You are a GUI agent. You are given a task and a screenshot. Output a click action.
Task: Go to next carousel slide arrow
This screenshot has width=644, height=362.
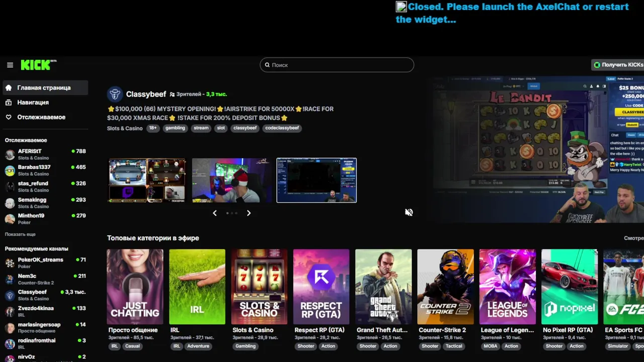click(249, 213)
